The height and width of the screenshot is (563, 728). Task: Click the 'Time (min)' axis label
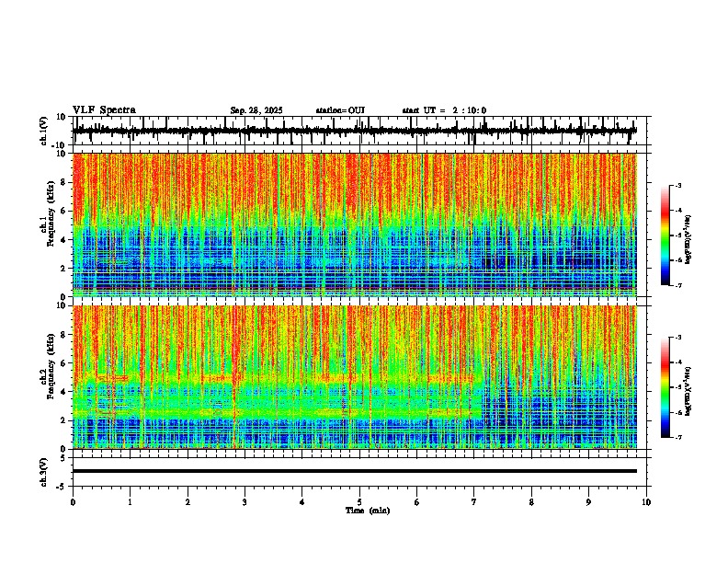[x=368, y=511]
